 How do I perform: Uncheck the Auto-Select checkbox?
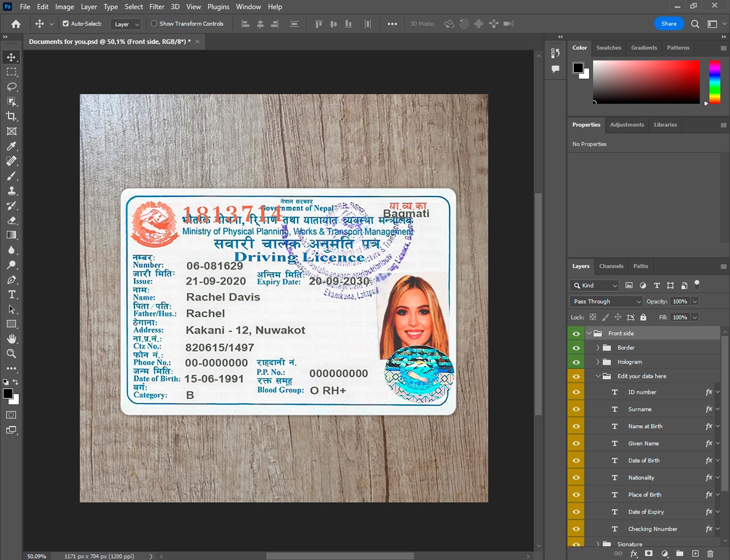(x=66, y=23)
